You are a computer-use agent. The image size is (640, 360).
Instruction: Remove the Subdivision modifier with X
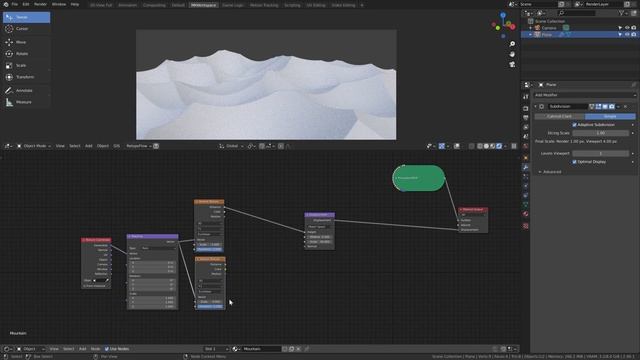pos(625,107)
